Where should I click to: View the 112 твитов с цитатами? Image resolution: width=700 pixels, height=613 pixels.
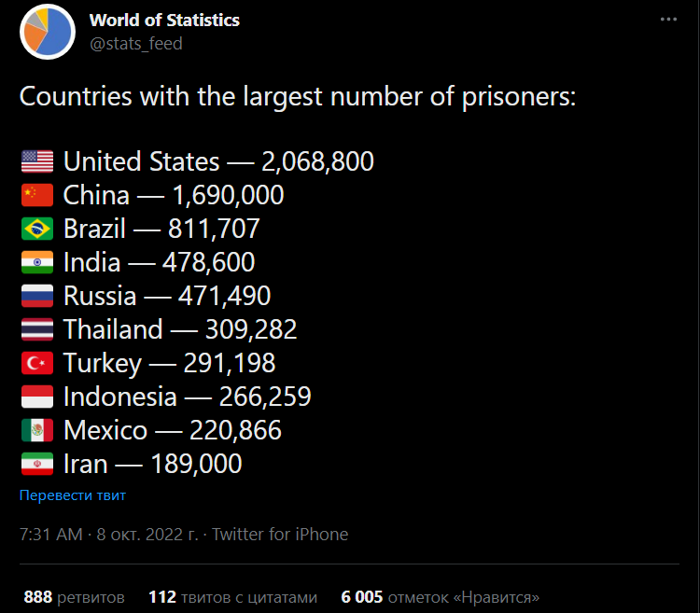[x=232, y=597]
